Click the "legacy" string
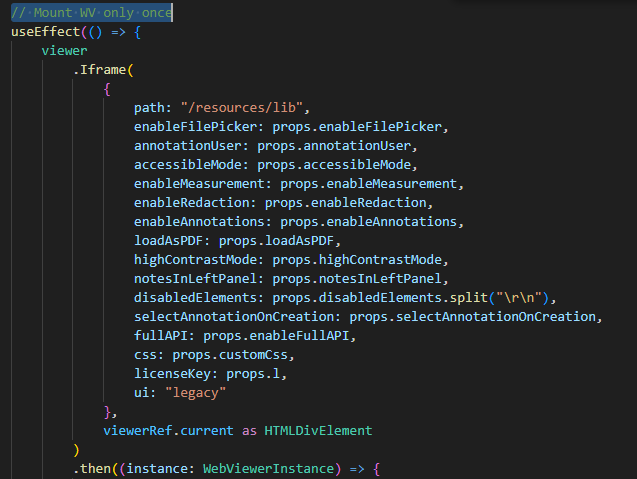637x479 pixels. pyautogui.click(x=195, y=393)
